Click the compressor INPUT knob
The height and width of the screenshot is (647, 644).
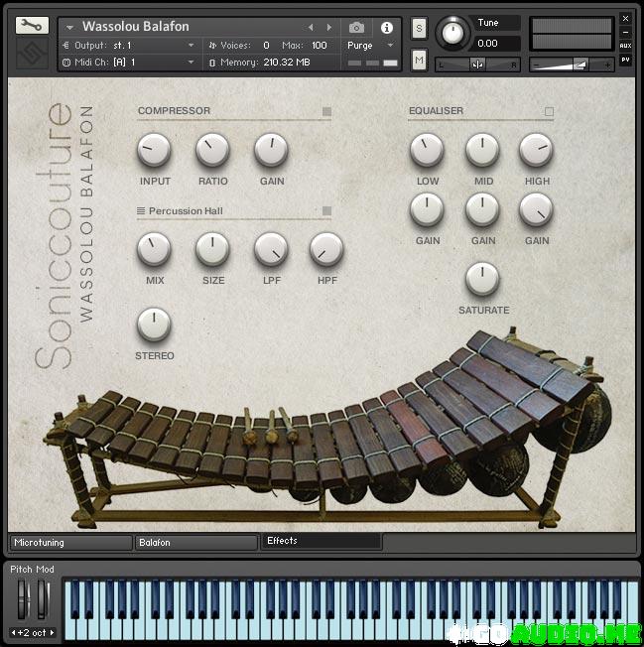(x=154, y=150)
